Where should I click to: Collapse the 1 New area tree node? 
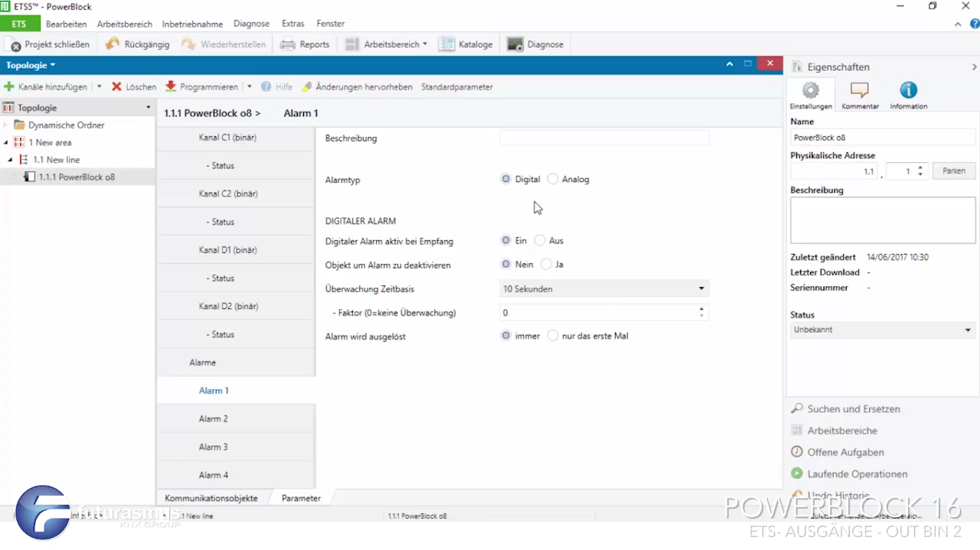click(x=6, y=143)
